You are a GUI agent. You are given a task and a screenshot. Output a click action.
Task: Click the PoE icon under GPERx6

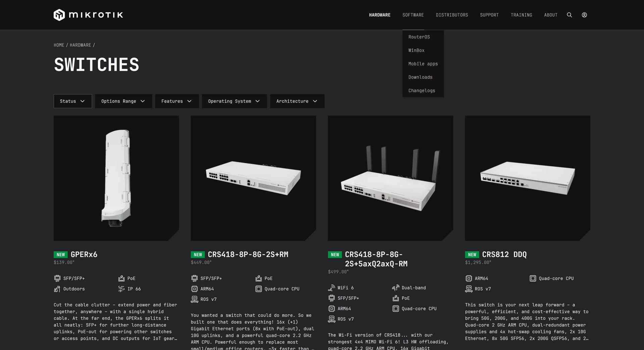pos(121,278)
